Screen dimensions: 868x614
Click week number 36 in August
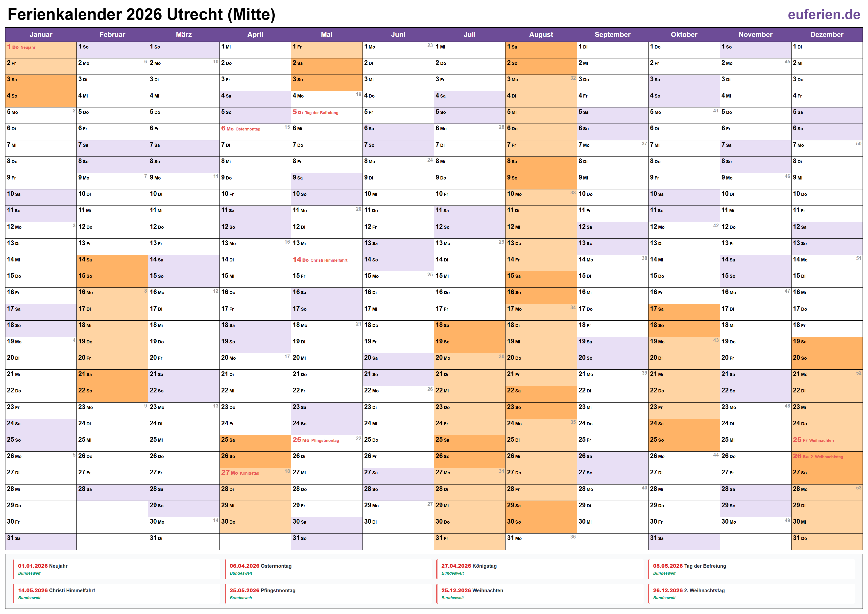[x=573, y=537]
